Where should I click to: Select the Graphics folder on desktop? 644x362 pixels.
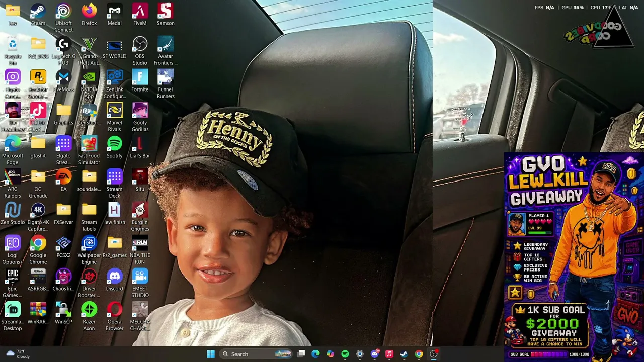click(x=63, y=114)
